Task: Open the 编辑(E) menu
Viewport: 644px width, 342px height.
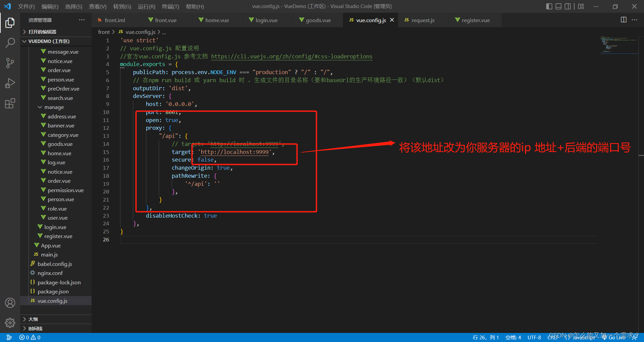Action: [x=50, y=6]
